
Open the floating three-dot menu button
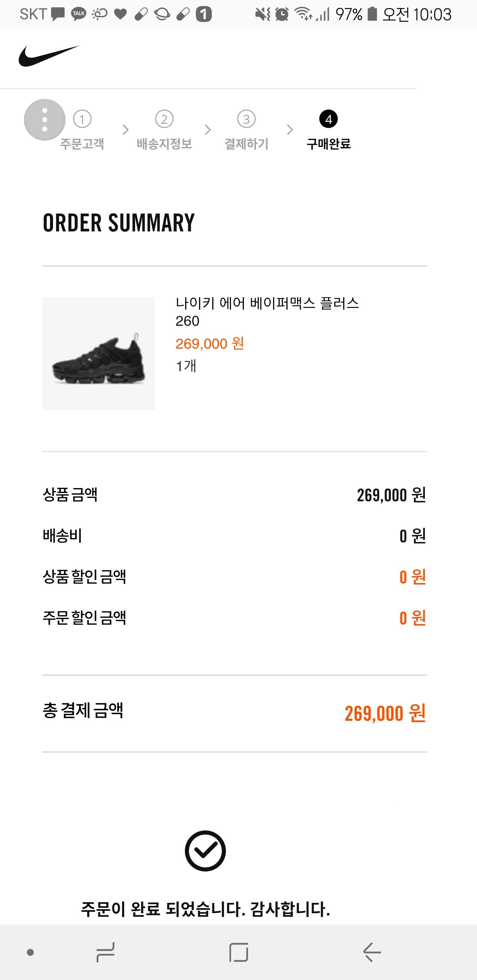coord(44,120)
